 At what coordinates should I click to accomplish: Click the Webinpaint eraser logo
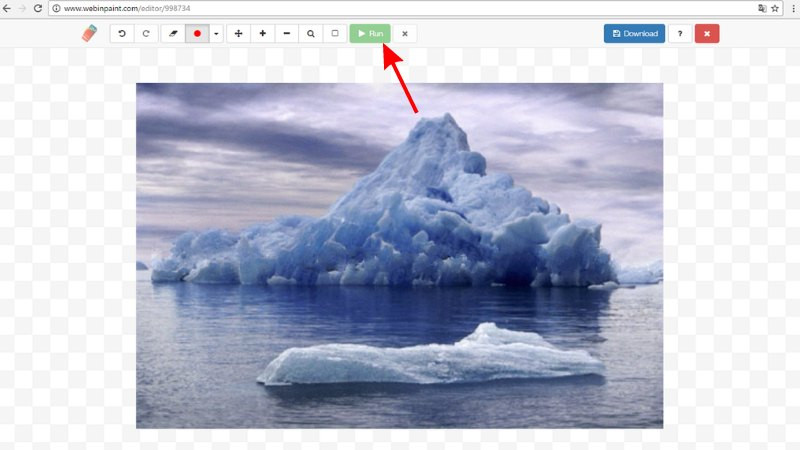[x=91, y=33]
